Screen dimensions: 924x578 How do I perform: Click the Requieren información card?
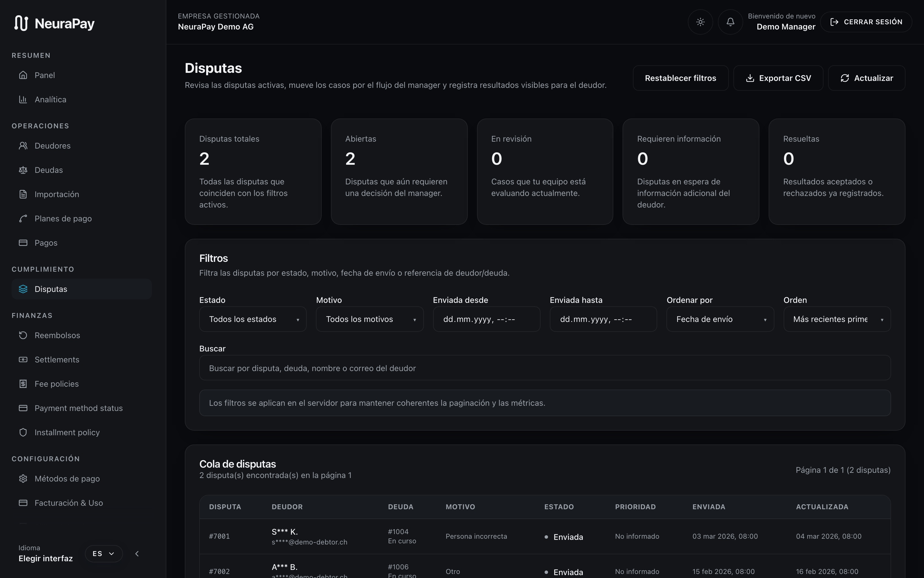[691, 172]
